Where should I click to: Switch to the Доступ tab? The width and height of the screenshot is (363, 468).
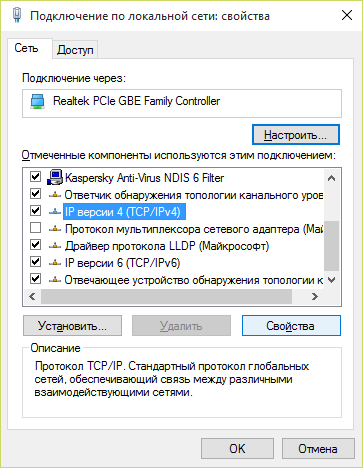[x=75, y=50]
